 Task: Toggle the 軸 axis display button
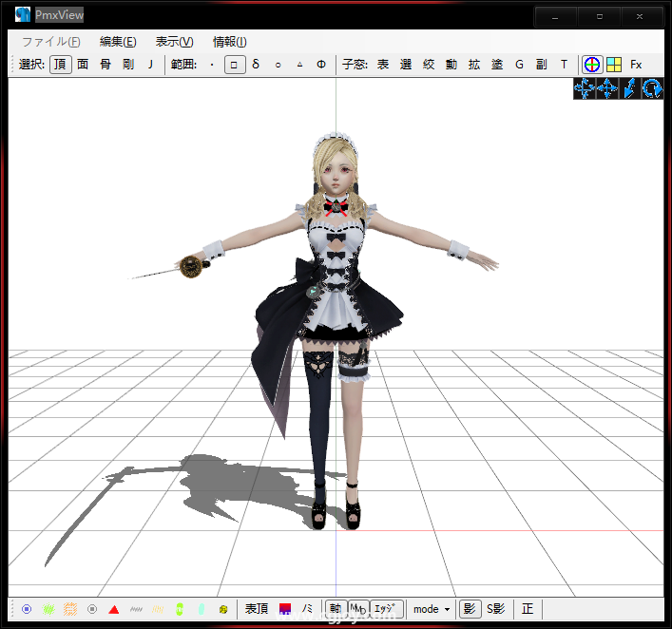[335, 609]
